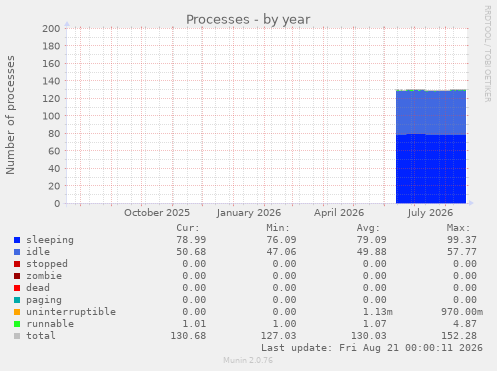This screenshot has height=371, width=497.
Task: Click the uninterruptible legend color swatch
Action: tap(17, 312)
